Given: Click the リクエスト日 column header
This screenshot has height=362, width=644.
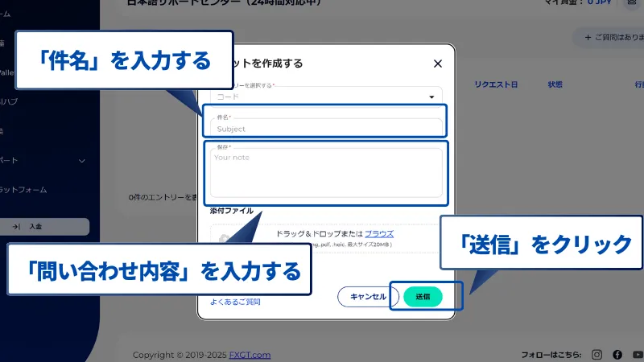Looking at the screenshot, I should 496,84.
